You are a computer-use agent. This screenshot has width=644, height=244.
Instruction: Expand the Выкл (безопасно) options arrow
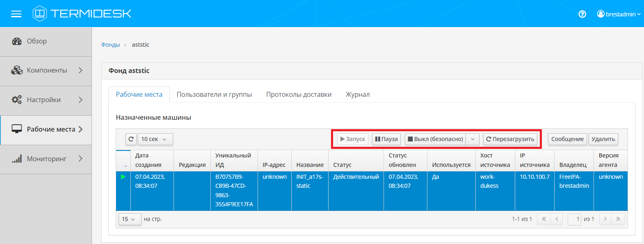point(473,139)
